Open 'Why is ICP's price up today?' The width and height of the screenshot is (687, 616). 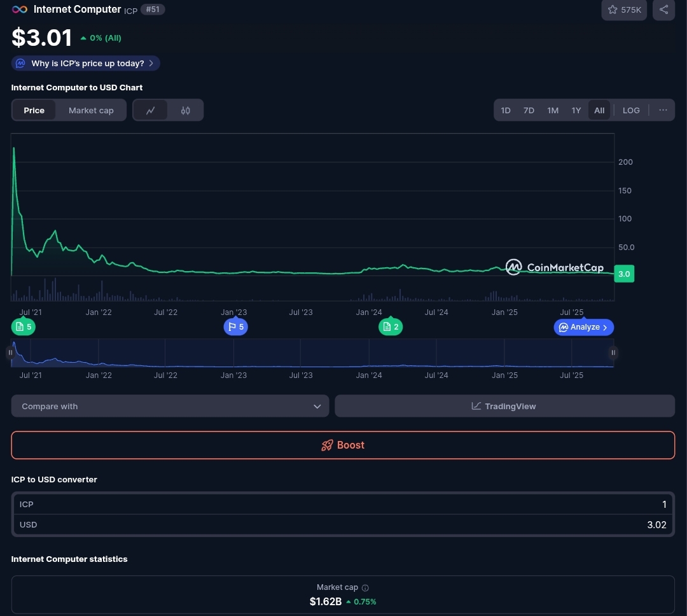(86, 63)
